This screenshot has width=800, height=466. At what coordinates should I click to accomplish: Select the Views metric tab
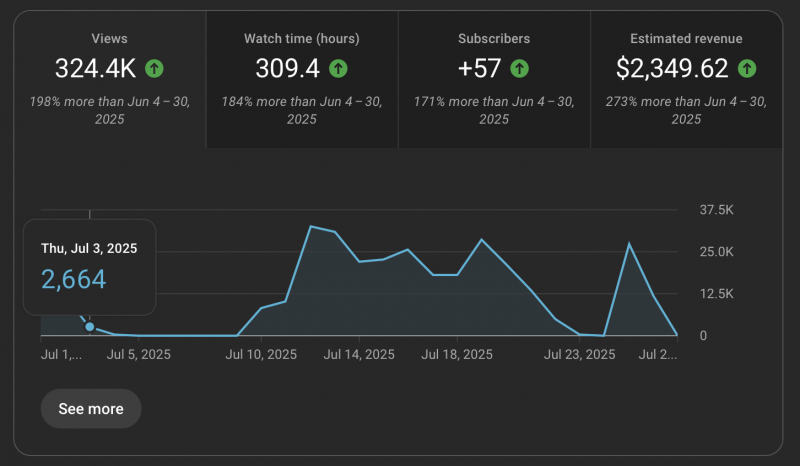110,80
